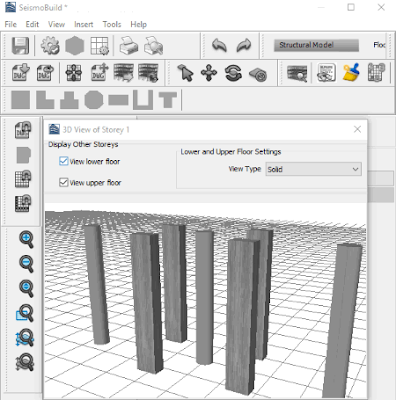
Task: Click the Move DWG icon with arrows
Action: pos(100,73)
